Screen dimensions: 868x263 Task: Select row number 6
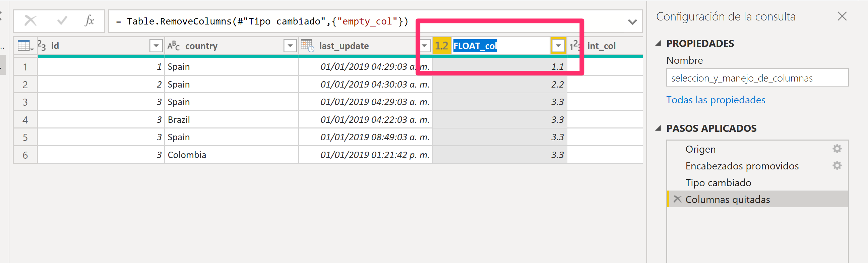point(25,155)
